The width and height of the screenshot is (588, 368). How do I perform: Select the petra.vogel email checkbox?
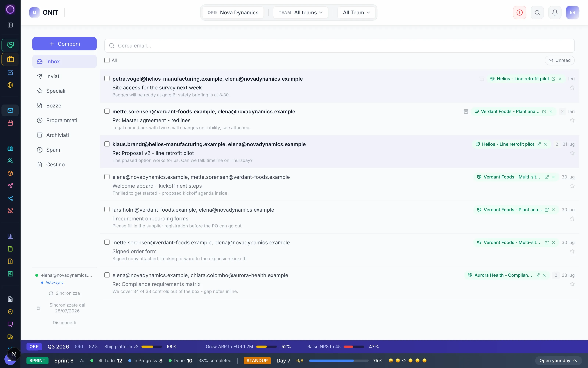[x=107, y=78]
